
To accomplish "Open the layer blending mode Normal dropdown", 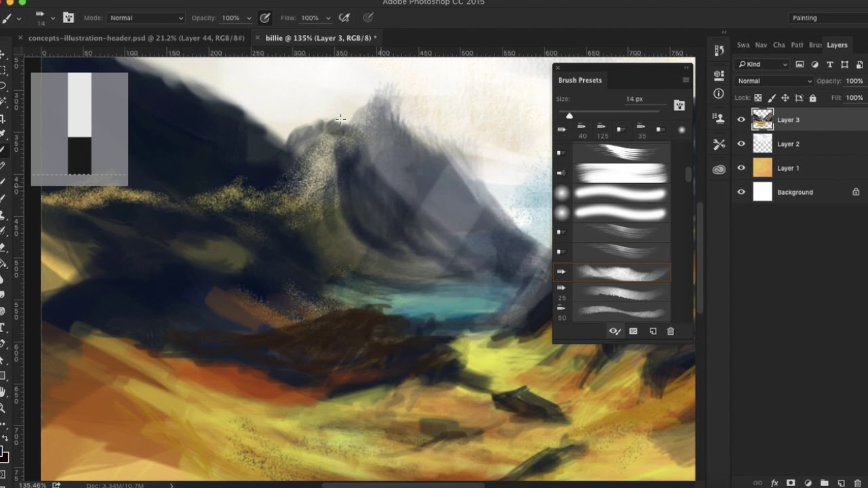I will [774, 81].
